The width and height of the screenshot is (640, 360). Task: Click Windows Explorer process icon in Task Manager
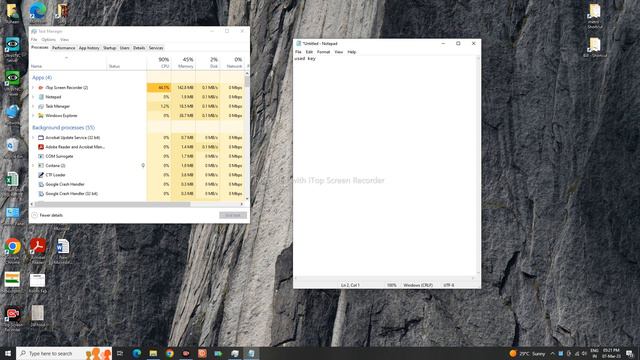tap(41, 116)
